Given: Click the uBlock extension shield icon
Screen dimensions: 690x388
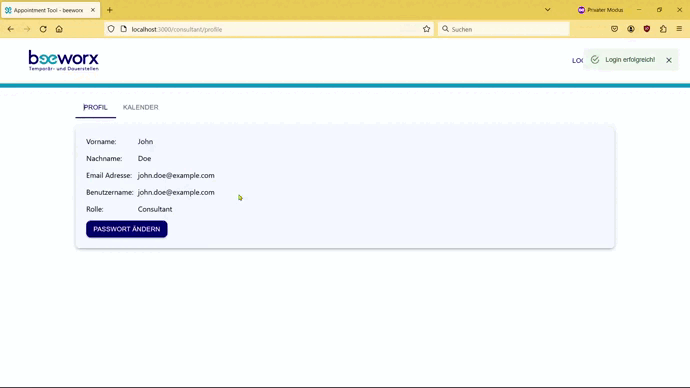Looking at the screenshot, I should pyautogui.click(x=647, y=29).
